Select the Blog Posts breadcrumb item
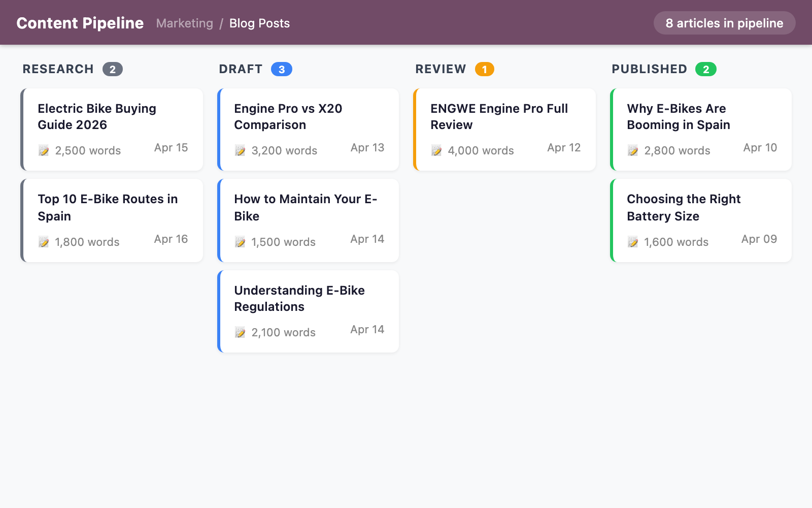This screenshot has width=812, height=508. pos(259,23)
